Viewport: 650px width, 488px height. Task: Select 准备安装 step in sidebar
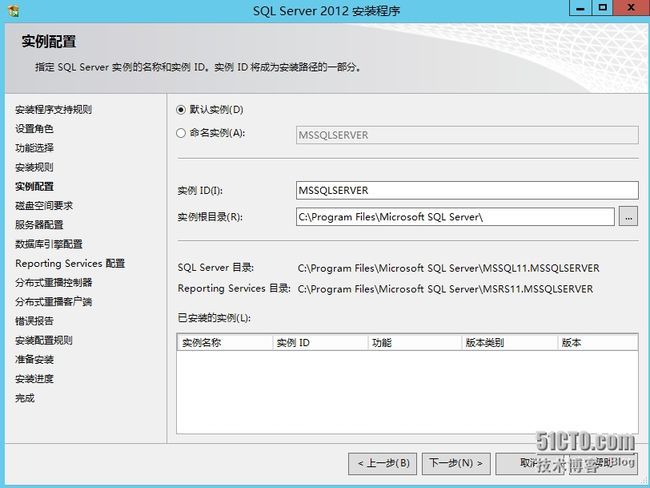coord(34,359)
